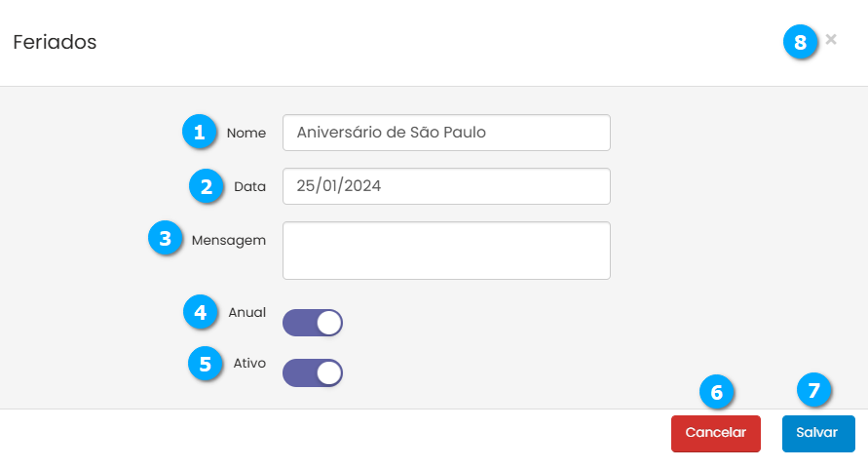This screenshot has width=868, height=468.
Task: Disable the Anual toggle switch
Action: (313, 323)
